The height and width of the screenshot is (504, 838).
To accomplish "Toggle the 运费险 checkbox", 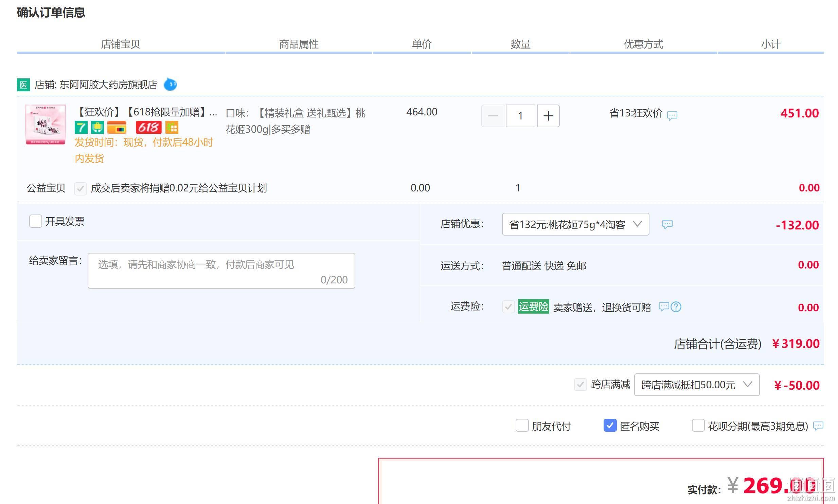I will pos(508,307).
